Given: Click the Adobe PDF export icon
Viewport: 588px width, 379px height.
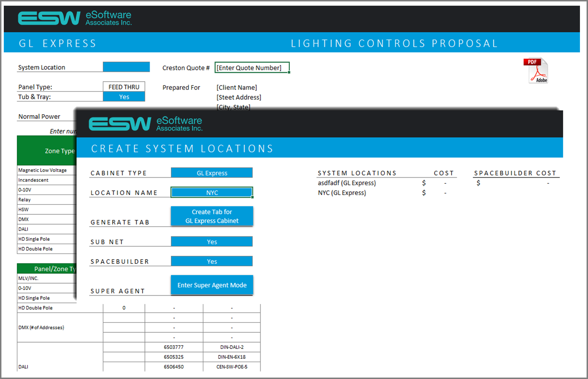Looking at the screenshot, I should (536, 71).
